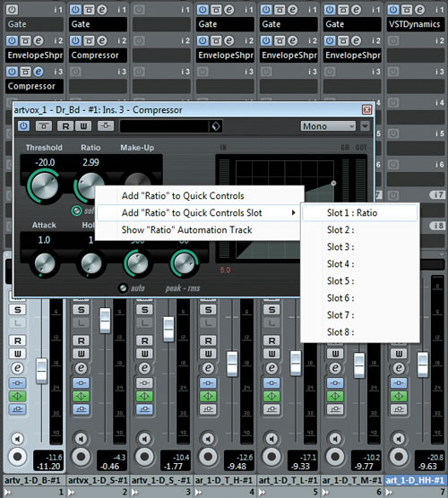The height and width of the screenshot is (498, 448).
Task: Click the monitor speaker button on channel 3
Action: (x=144, y=439)
